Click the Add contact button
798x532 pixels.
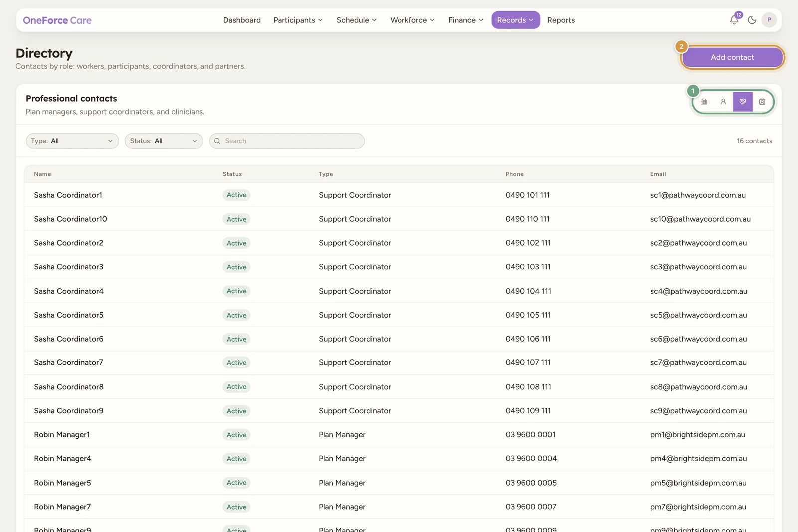pyautogui.click(x=732, y=57)
